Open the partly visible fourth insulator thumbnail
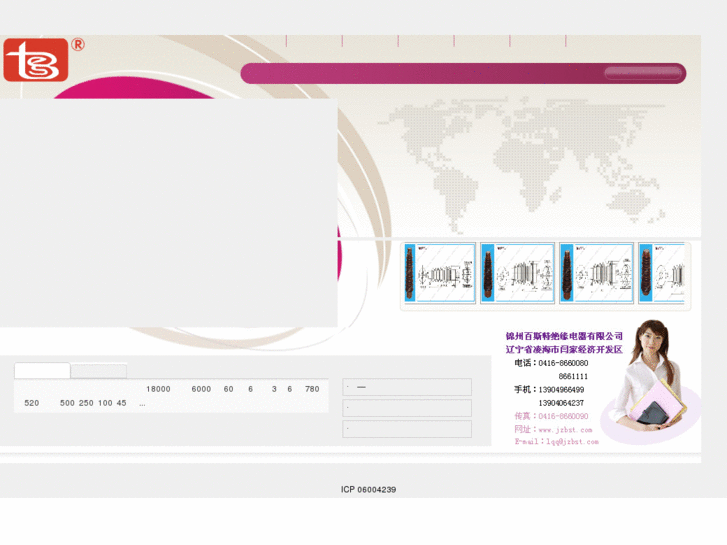727x545 pixels. 662,273
